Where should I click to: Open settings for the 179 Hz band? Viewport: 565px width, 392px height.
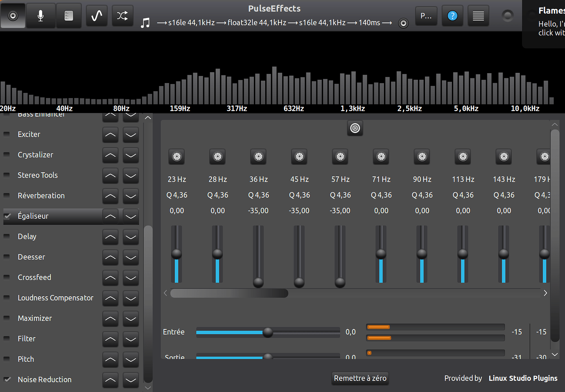(x=544, y=156)
